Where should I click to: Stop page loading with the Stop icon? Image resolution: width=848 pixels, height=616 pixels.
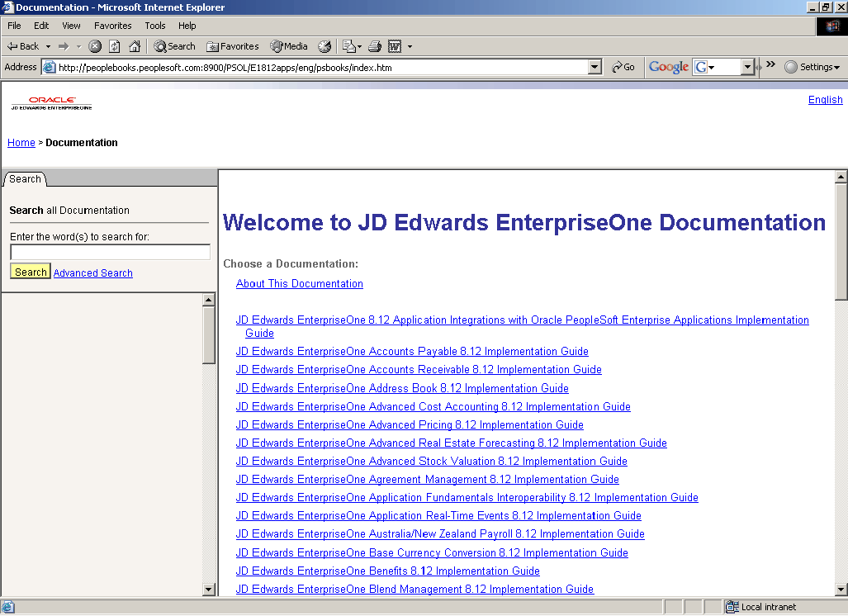click(95, 46)
